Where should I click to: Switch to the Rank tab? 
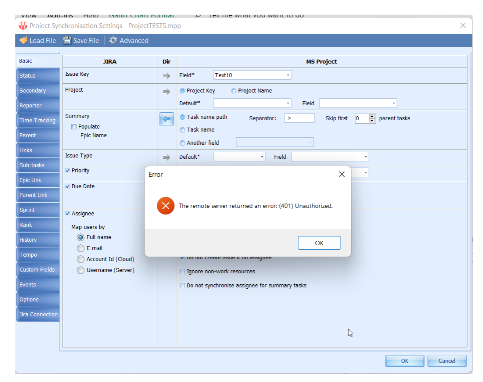pyautogui.click(x=38, y=225)
